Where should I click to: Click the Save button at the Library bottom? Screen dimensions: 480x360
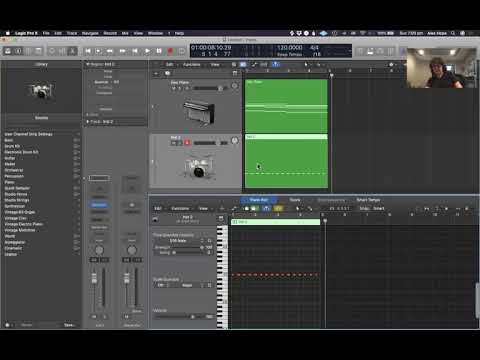(69, 325)
